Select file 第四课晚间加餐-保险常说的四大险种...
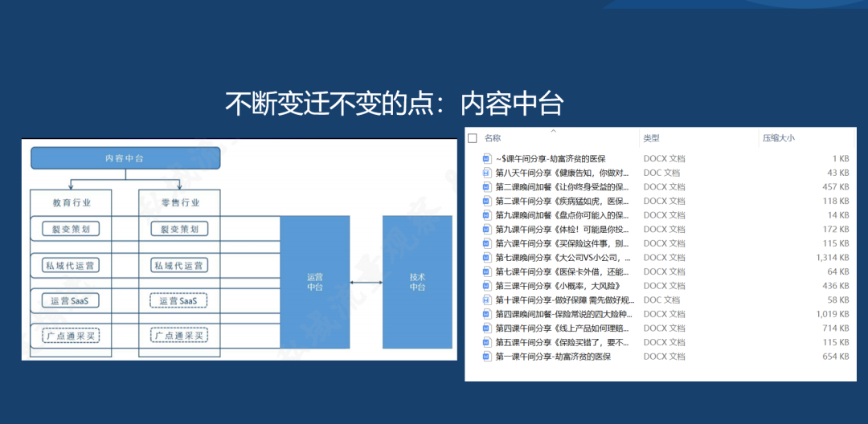868x424 pixels. pos(563,314)
